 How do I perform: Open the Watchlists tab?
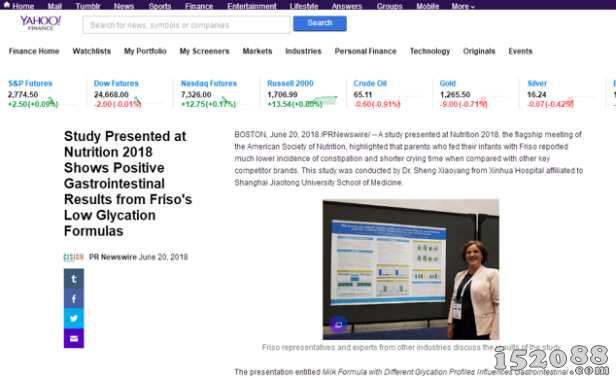(92, 51)
